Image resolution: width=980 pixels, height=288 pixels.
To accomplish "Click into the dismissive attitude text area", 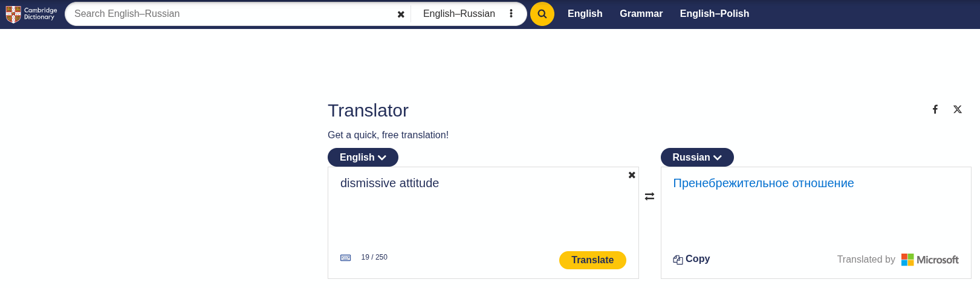I will coord(483,208).
